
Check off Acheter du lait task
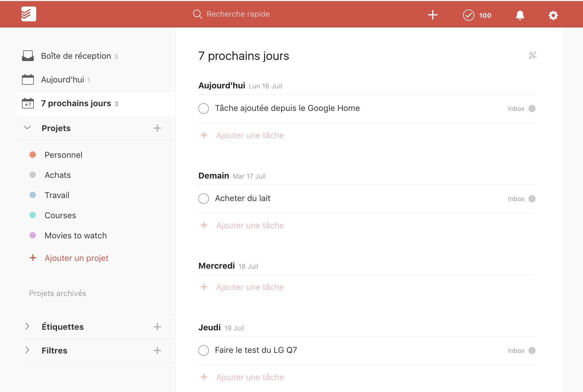click(204, 199)
